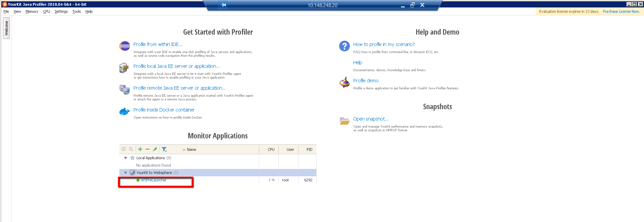Edit connection with the green pencil icon
This screenshot has height=222, width=644.
coord(155,149)
